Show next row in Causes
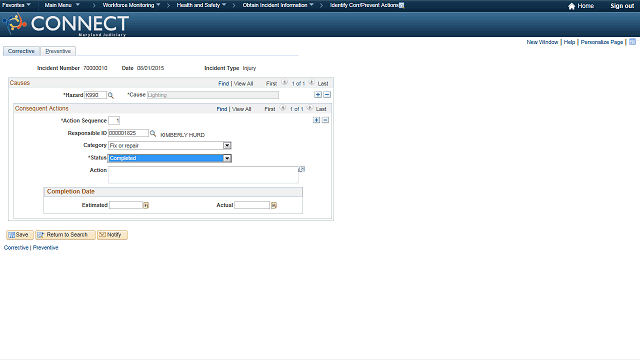 311,82
